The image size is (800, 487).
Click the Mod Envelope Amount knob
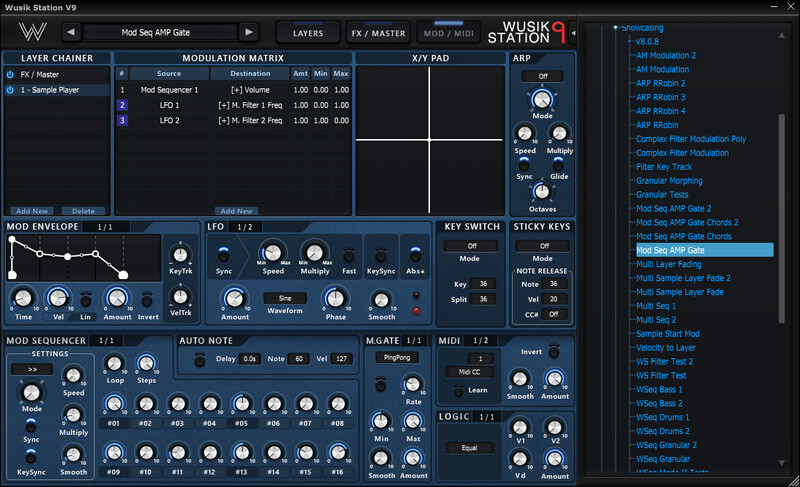coord(117,298)
